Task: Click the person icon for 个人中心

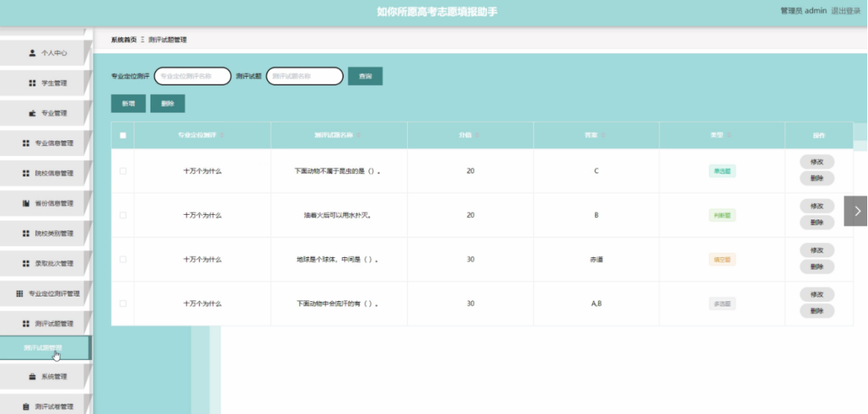Action: [32, 53]
